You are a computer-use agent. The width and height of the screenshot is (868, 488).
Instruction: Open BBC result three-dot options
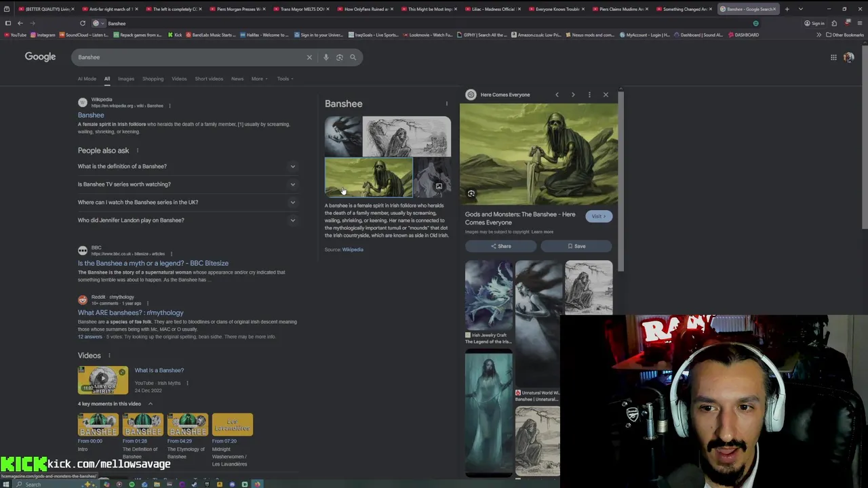172,253
